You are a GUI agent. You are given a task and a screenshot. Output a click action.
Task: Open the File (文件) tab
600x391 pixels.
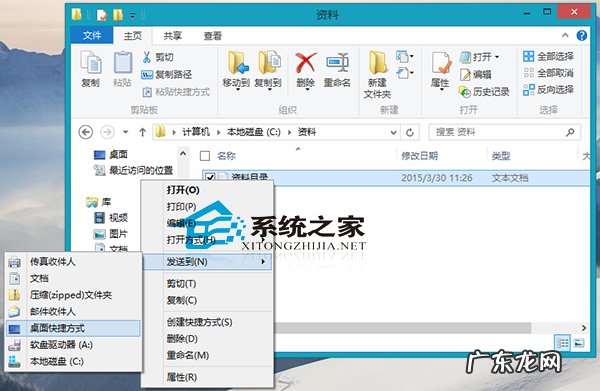pyautogui.click(x=92, y=36)
